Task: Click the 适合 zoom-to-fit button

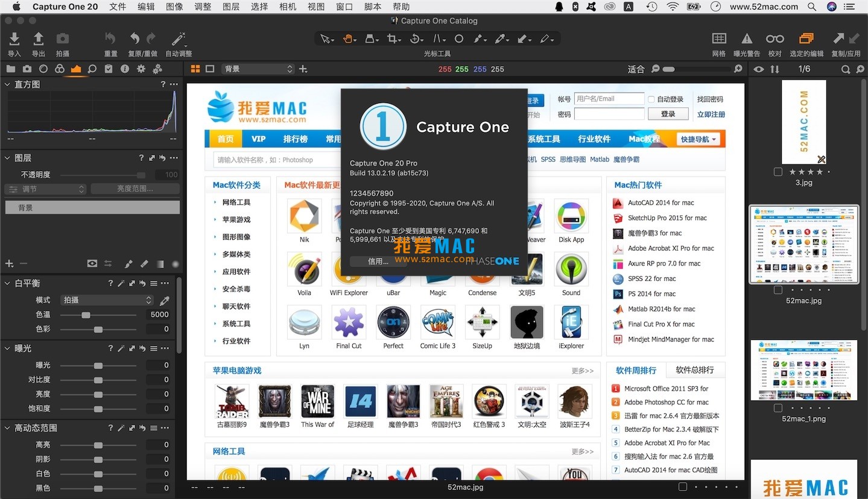Action: (636, 69)
